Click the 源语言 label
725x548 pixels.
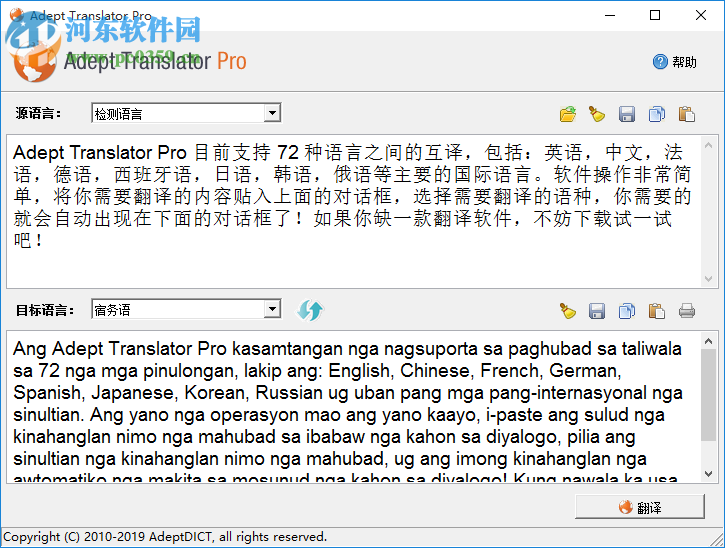coord(38,113)
